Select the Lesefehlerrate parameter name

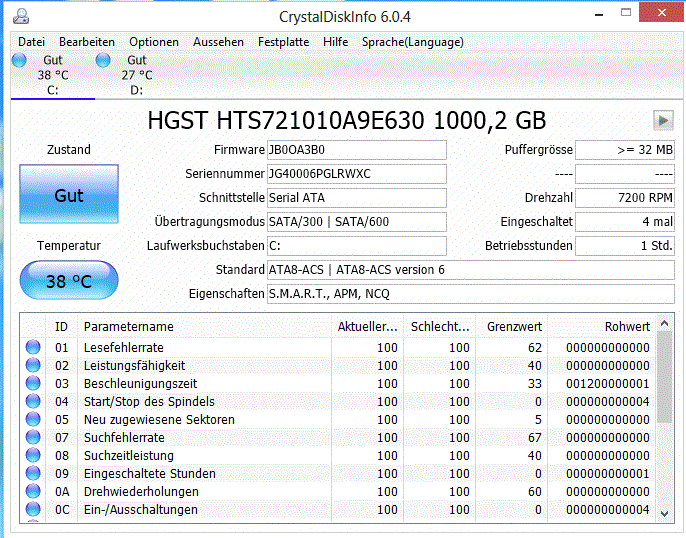point(124,348)
